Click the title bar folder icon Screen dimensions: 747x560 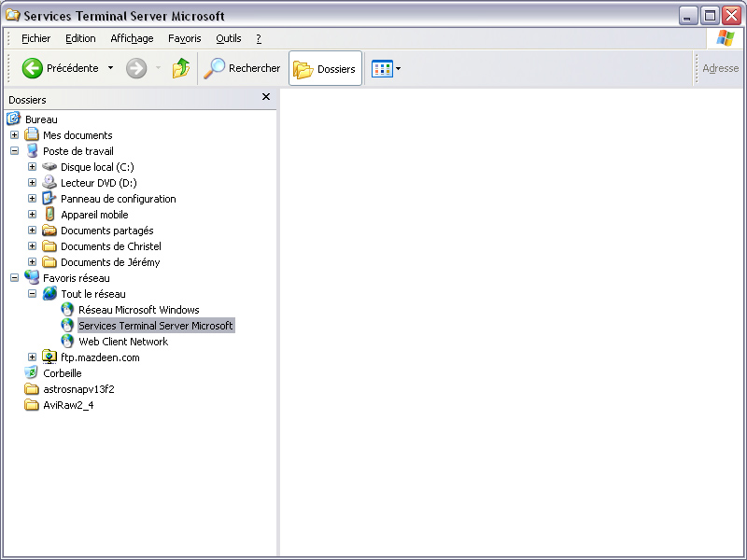click(13, 15)
